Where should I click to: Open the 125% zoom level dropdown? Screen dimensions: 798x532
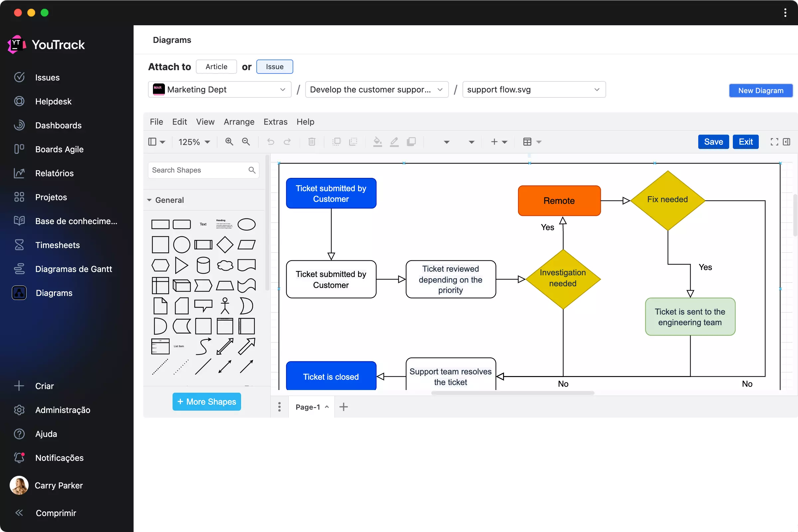point(194,142)
